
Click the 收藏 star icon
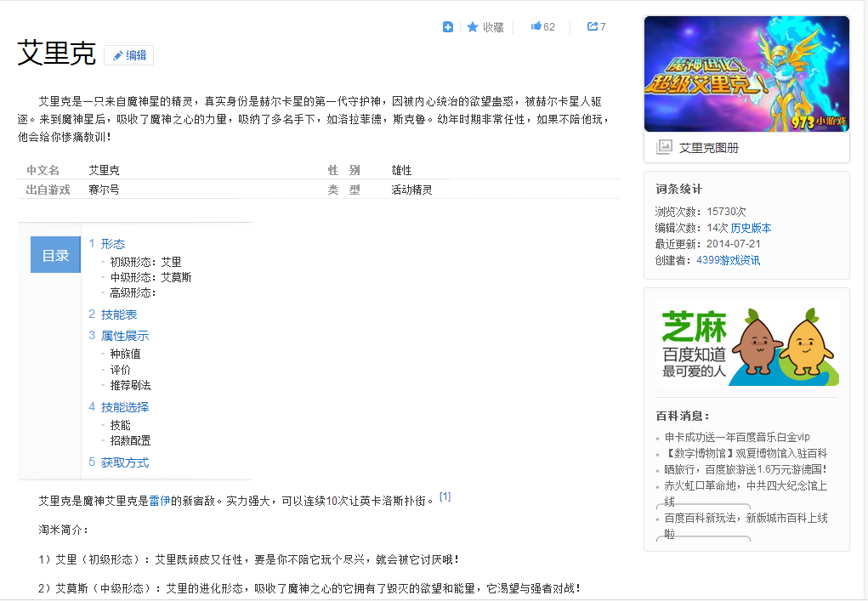(x=472, y=26)
